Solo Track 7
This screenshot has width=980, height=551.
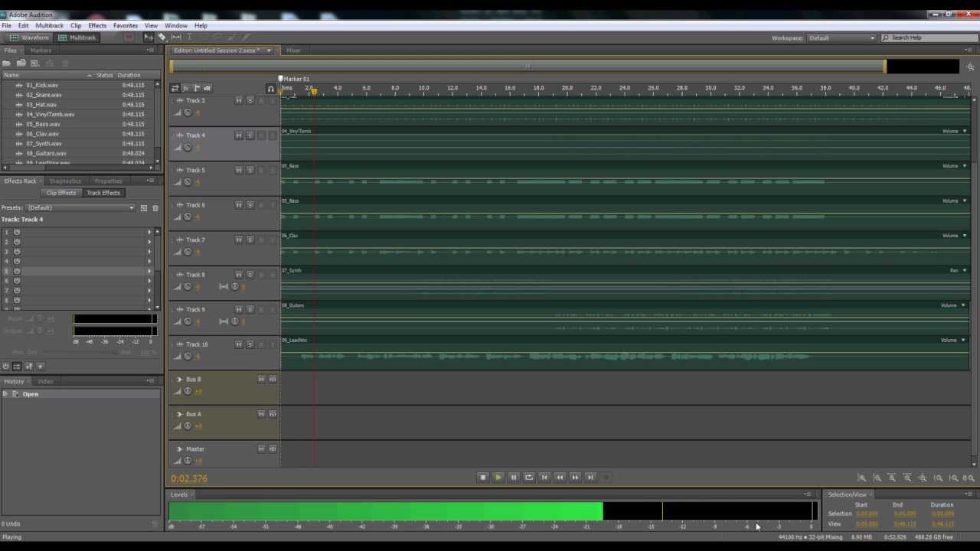(250, 240)
